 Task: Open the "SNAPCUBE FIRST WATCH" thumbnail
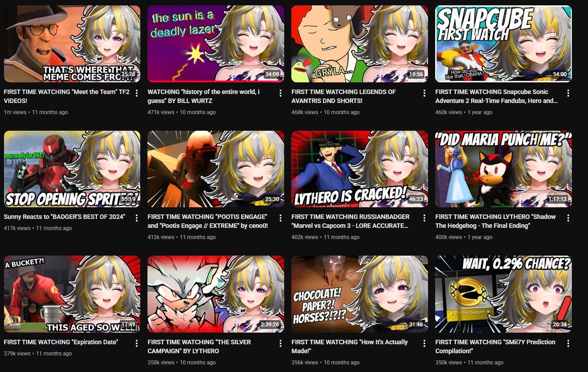[x=503, y=44]
